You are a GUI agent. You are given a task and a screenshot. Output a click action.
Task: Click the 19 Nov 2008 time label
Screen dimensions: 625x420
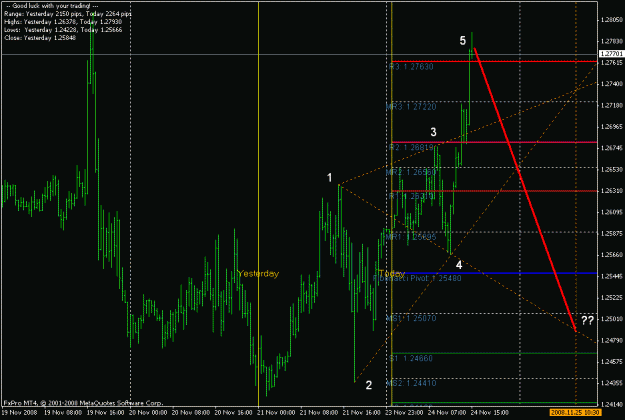20,412
